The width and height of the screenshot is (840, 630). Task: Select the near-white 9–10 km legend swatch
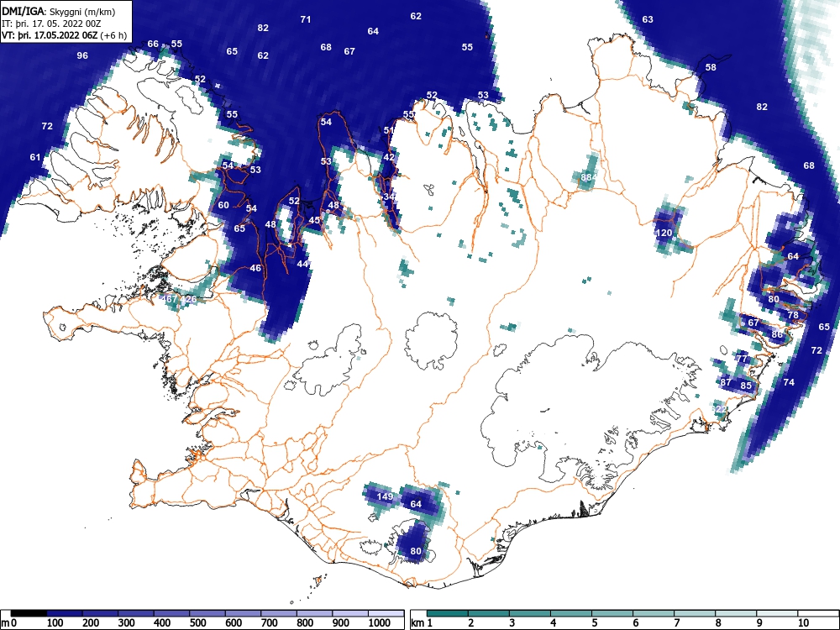coord(776,613)
